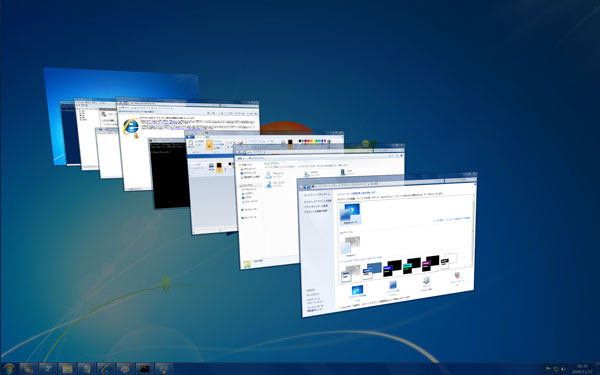The width and height of the screenshot is (600, 375).
Task: Click the Back button in Personalization window
Action: (301, 187)
